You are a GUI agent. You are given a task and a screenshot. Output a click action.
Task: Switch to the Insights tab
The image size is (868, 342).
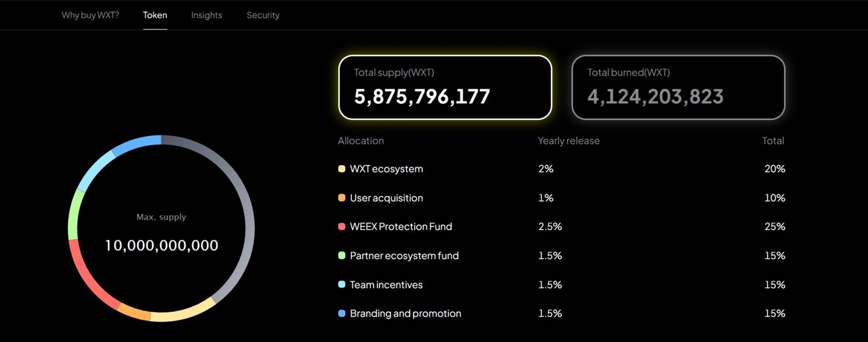206,15
